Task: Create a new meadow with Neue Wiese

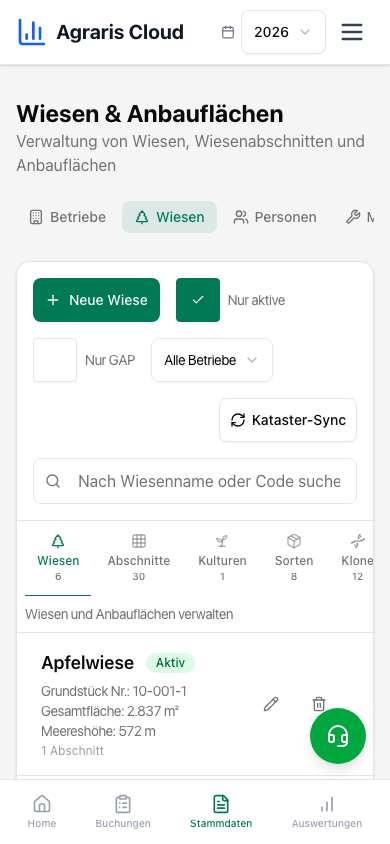Action: [97, 300]
